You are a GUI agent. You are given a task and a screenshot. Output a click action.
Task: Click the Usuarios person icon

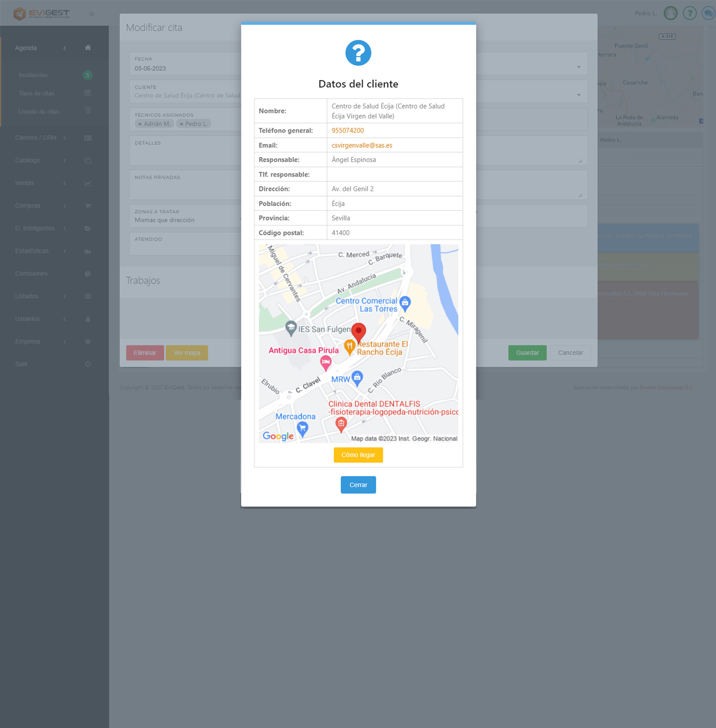[x=88, y=319]
